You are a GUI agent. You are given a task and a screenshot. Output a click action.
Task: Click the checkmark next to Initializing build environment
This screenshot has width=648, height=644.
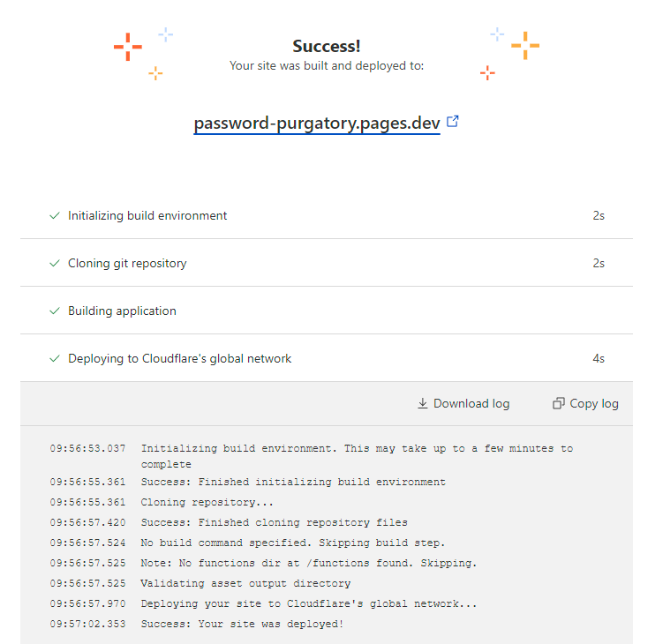click(x=55, y=215)
